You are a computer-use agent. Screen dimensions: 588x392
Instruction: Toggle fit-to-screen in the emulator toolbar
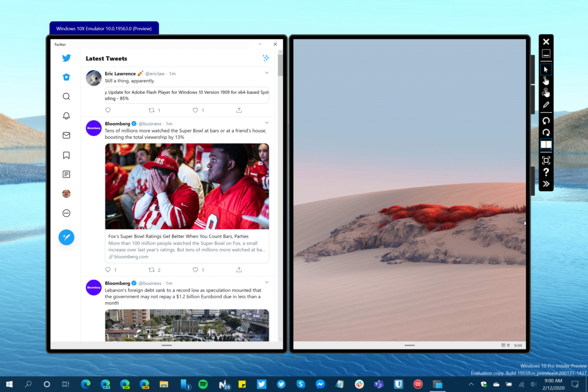pyautogui.click(x=546, y=160)
